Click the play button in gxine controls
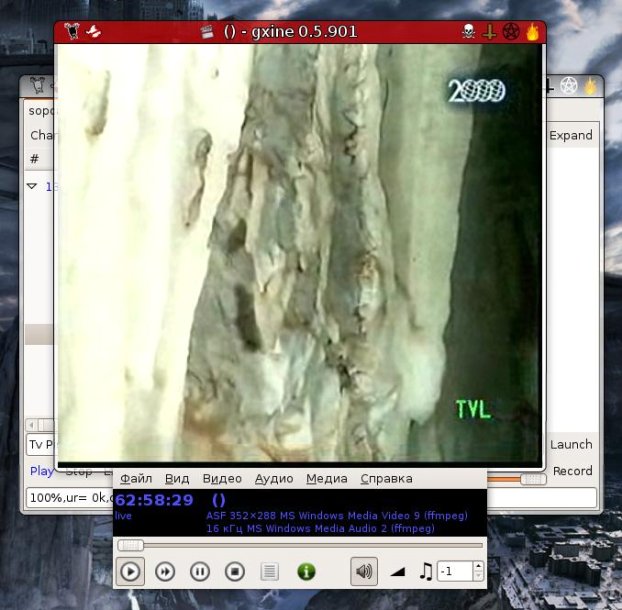This screenshot has height=610, width=622. [x=130, y=572]
